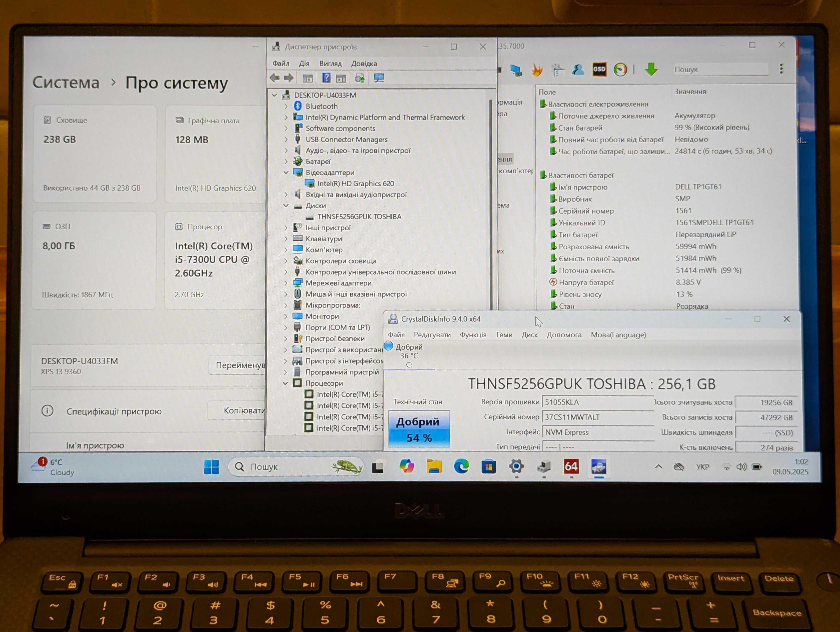This screenshot has height=632, width=840.
Task: Click Добрий 54 % health status button
Action: pos(419,429)
